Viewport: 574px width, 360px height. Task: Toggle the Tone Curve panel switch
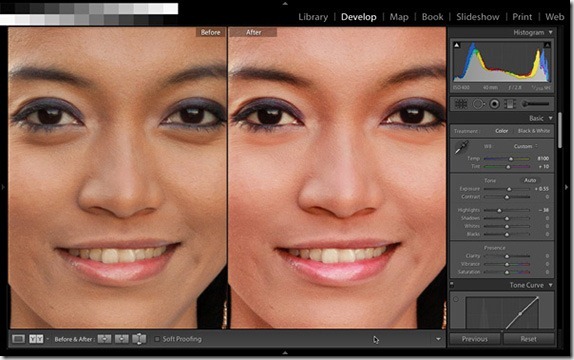tap(452, 285)
